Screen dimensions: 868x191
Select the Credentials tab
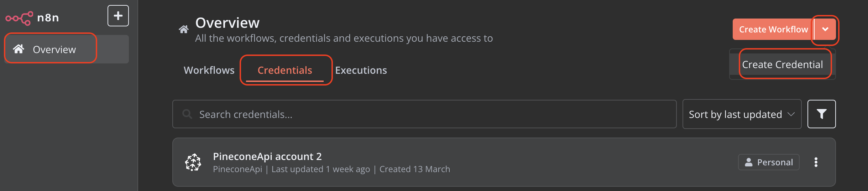285,70
